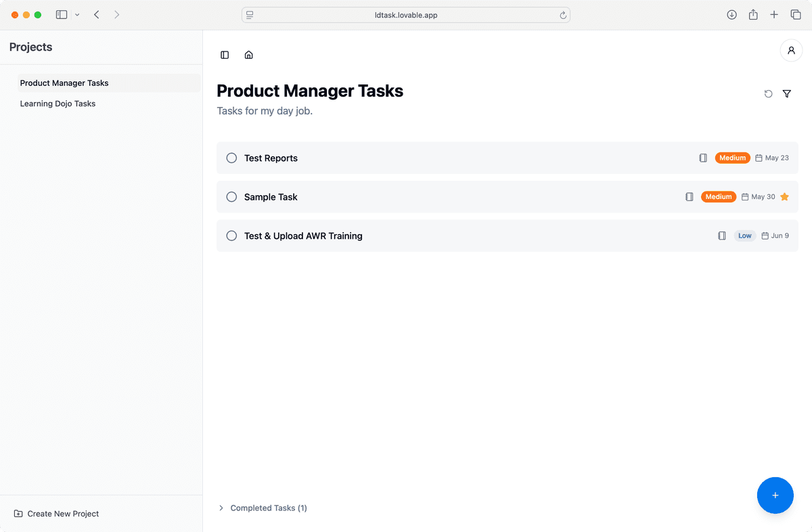Open notes icon for Sample Task

tap(690, 197)
